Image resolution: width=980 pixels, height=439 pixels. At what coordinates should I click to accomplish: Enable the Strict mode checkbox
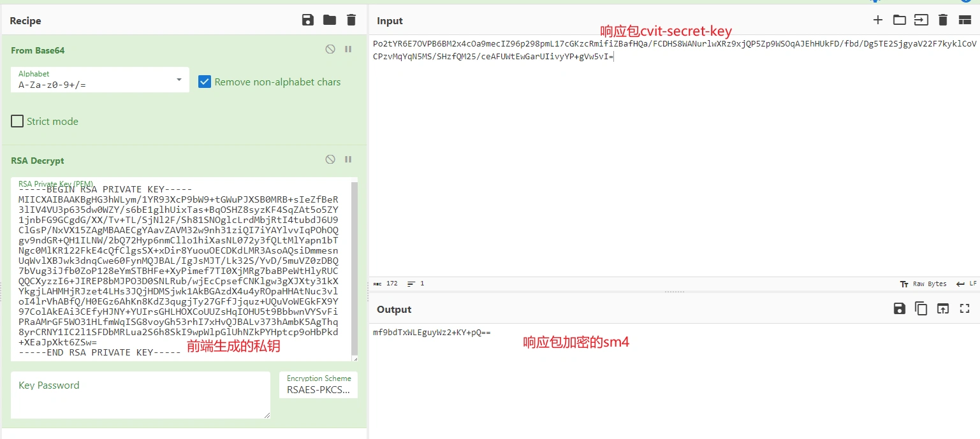pyautogui.click(x=17, y=121)
